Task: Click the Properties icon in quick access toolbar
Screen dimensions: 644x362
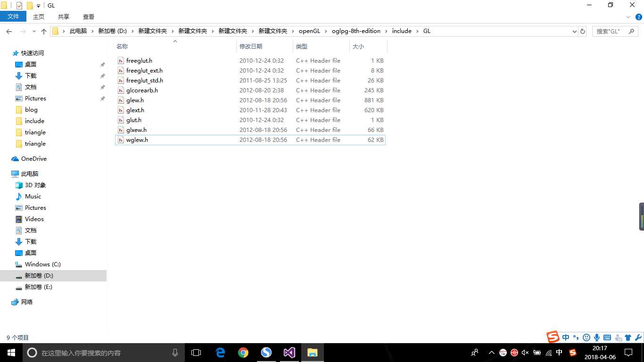Action: [x=19, y=6]
